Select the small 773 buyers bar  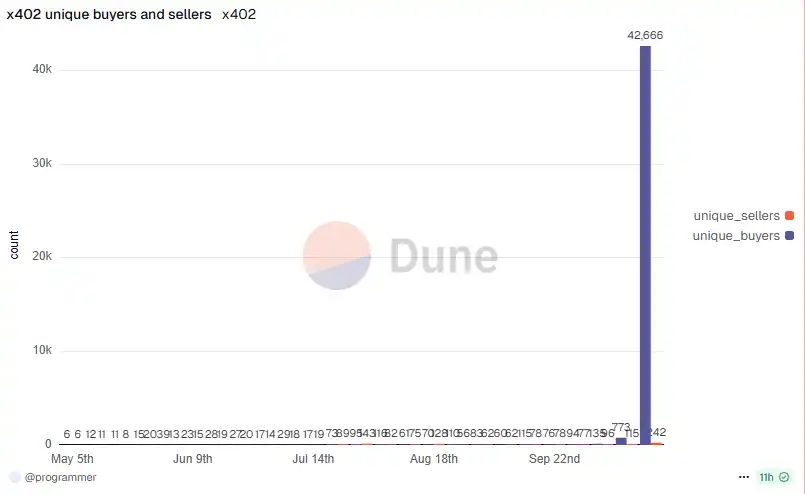(621, 440)
